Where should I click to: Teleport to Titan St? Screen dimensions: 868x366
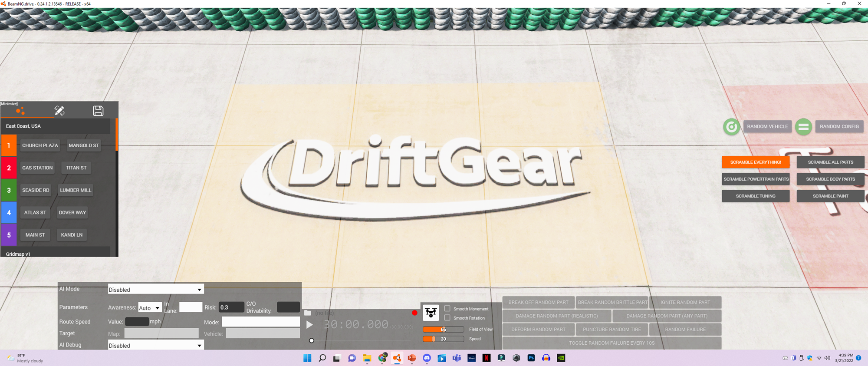click(x=76, y=168)
